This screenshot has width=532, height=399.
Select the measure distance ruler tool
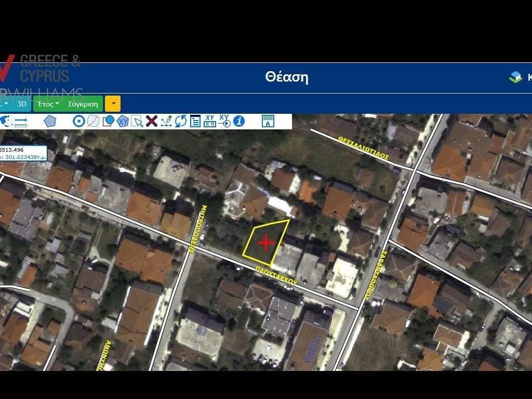(x=21, y=122)
